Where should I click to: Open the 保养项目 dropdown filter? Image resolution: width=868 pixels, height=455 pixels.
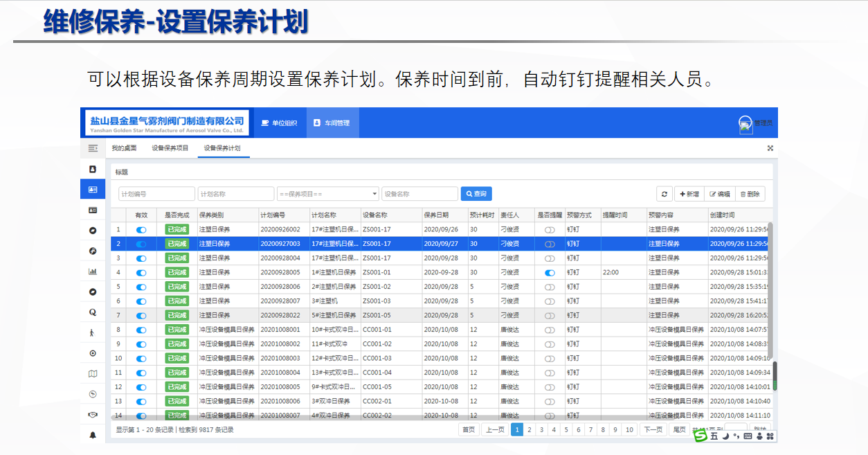(327, 194)
